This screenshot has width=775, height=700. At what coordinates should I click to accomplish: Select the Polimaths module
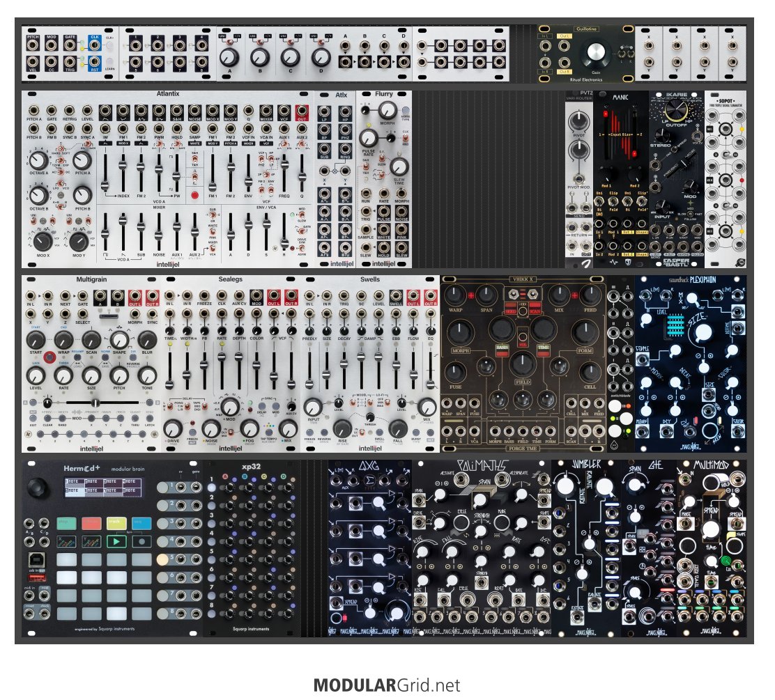pyautogui.click(x=482, y=548)
